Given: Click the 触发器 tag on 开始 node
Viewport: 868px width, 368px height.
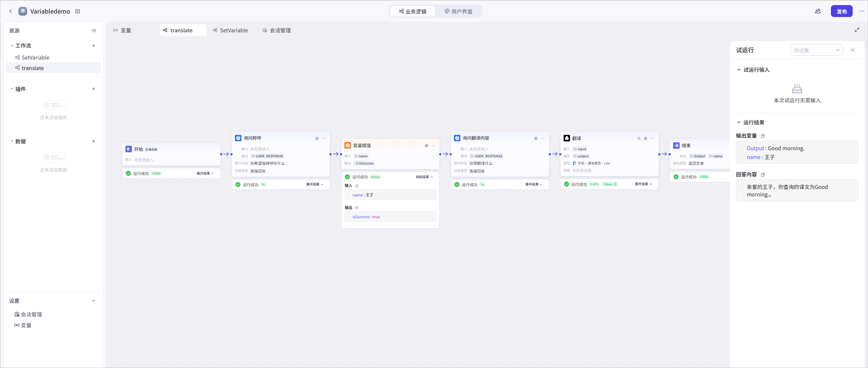Looking at the screenshot, I should 152,150.
